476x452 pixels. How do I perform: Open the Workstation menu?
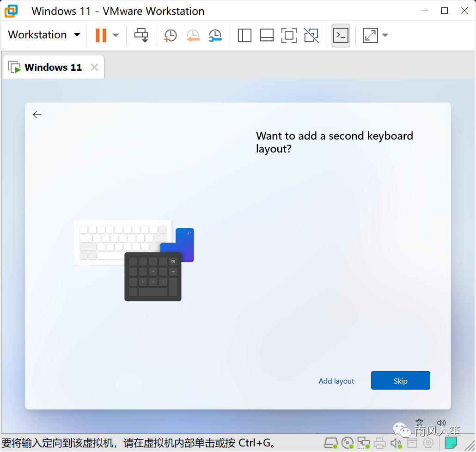(44, 35)
